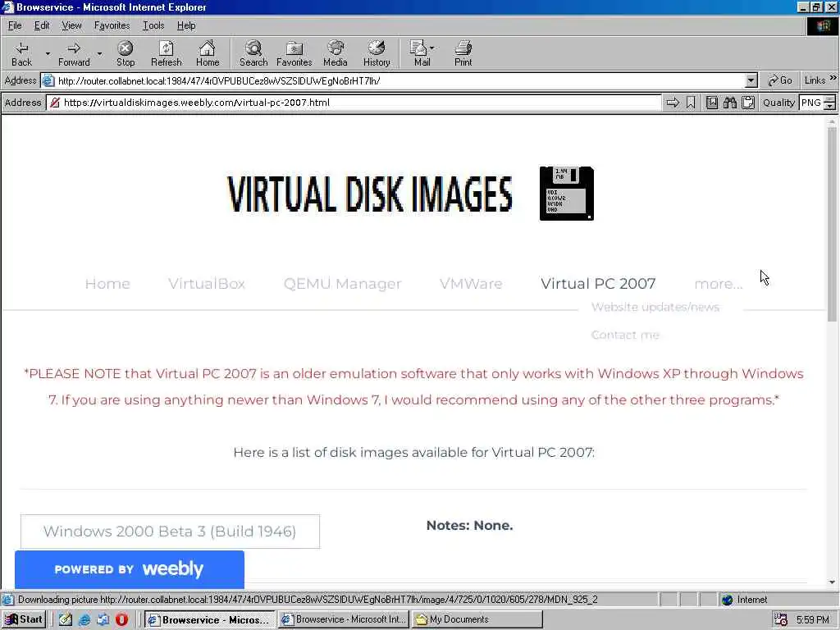Click the Windows Start button
Screen dimensions: 840x630
click(x=24, y=619)
